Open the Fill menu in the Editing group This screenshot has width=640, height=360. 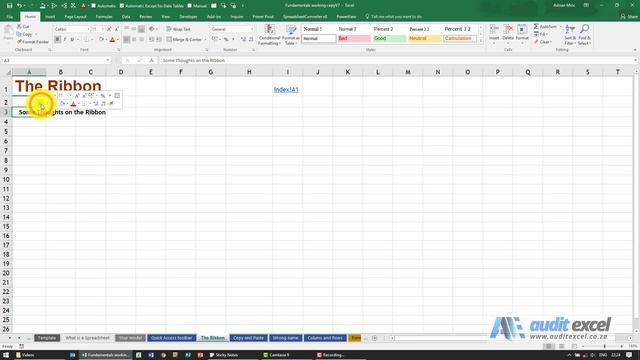pyautogui.click(x=540, y=34)
